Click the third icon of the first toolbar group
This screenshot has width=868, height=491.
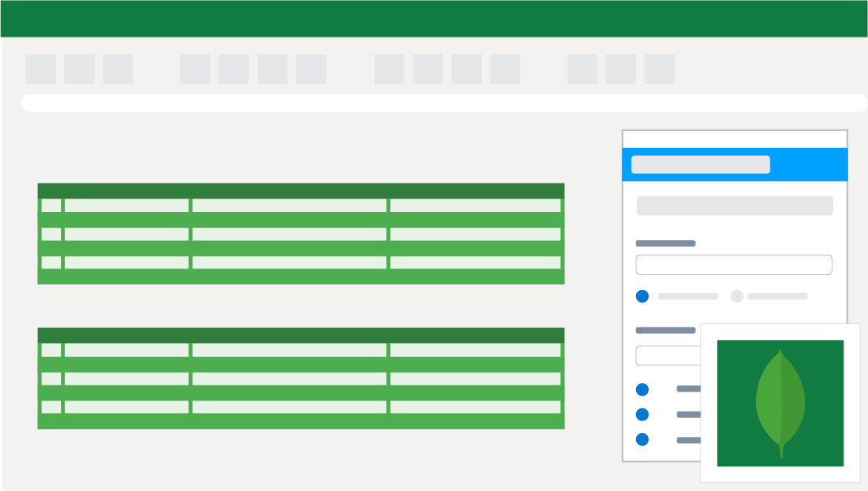tap(118, 68)
